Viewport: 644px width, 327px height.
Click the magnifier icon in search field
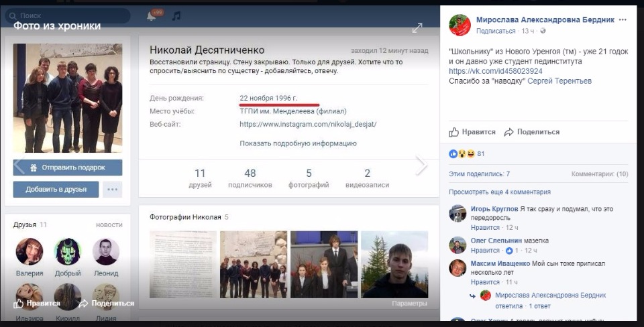point(13,16)
